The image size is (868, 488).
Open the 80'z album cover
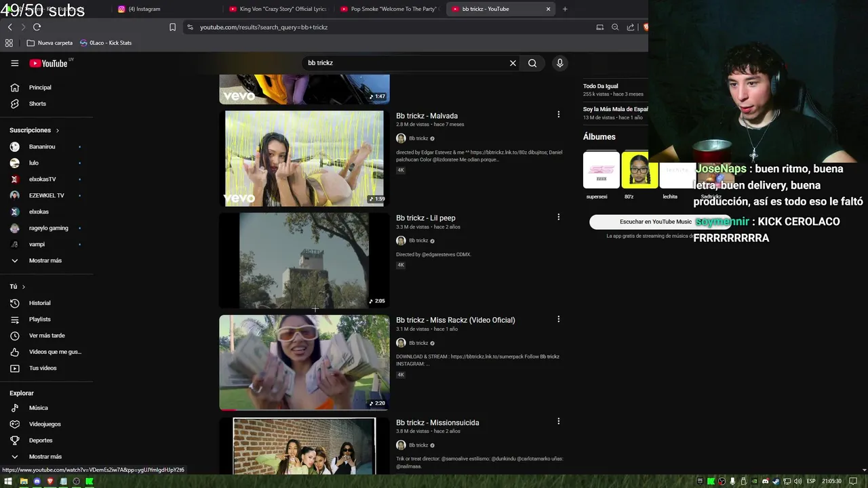(639, 170)
